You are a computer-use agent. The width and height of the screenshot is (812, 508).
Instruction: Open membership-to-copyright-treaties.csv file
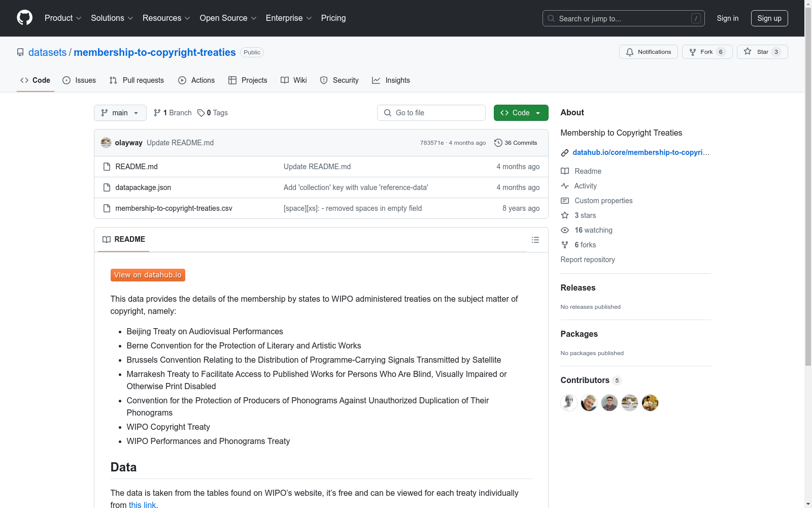click(x=174, y=208)
